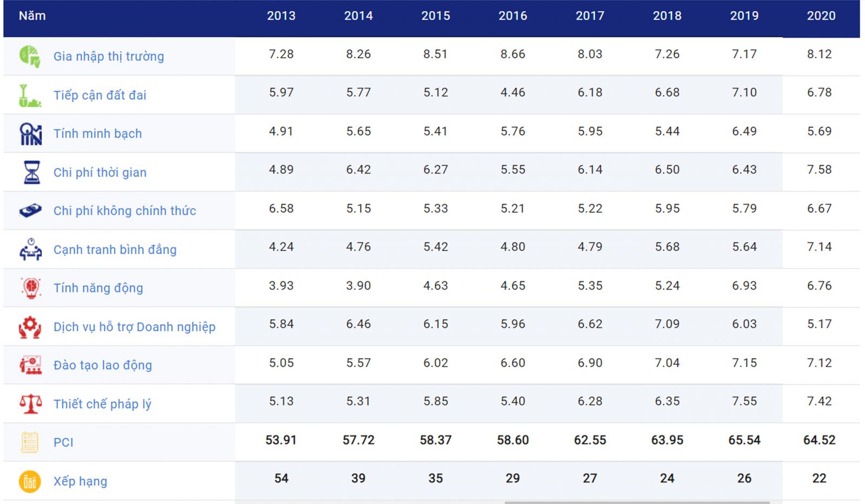Click the Tính năng động lightbulb icon

click(x=31, y=288)
